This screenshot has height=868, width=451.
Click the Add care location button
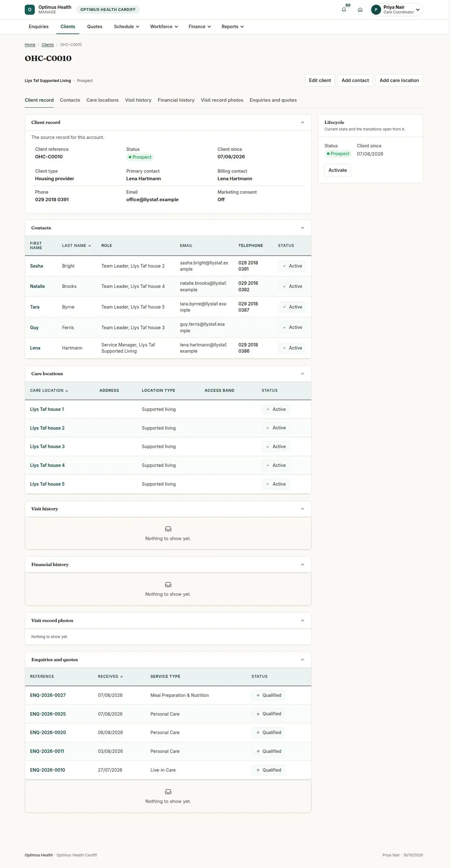pos(399,80)
